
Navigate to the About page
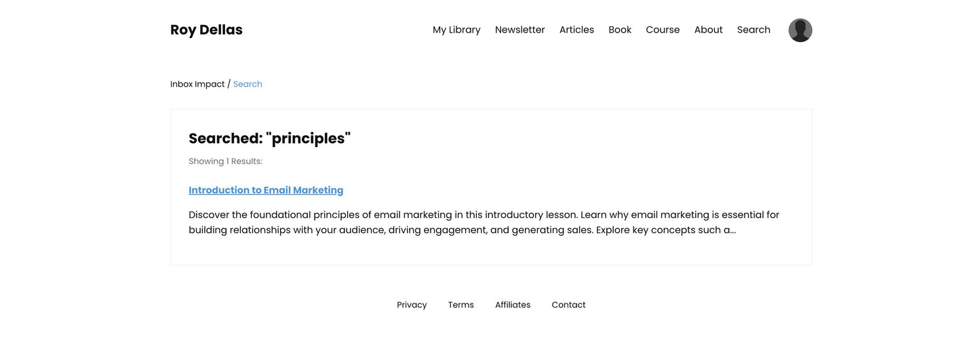pos(708,30)
